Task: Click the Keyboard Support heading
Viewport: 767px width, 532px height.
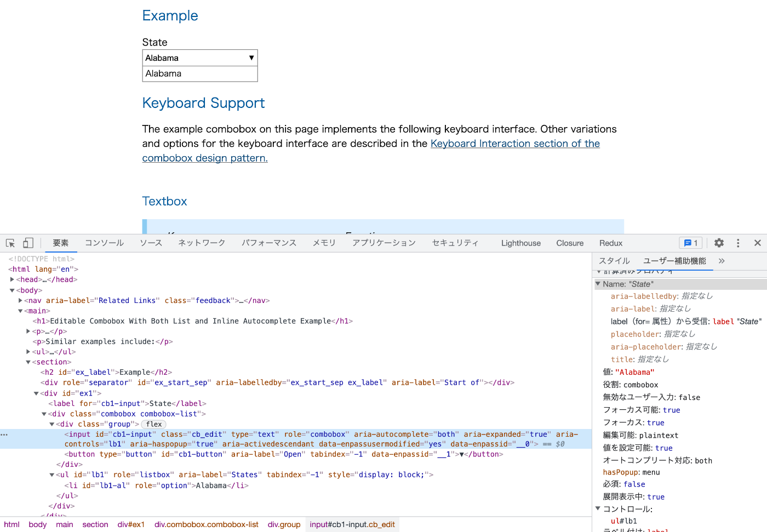Action: 203,103
